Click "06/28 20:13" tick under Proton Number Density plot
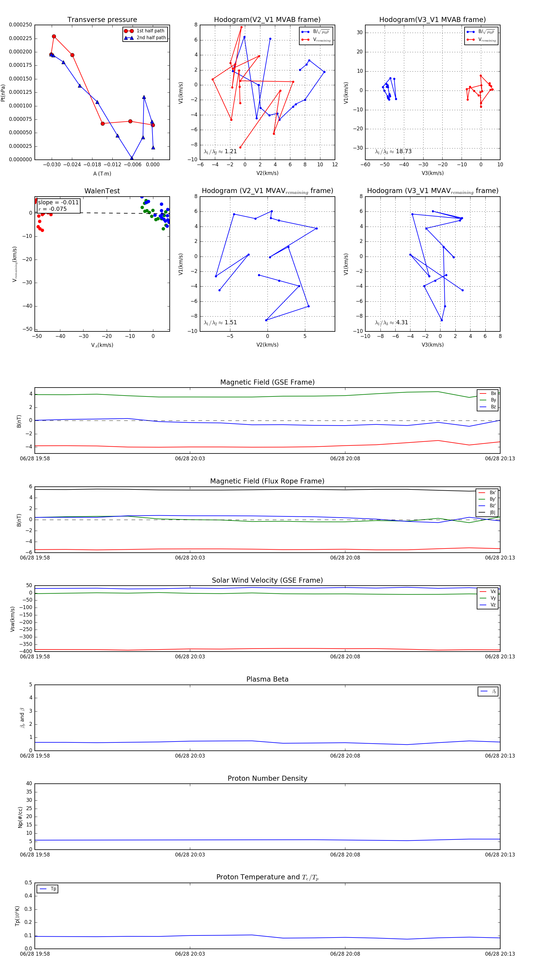 point(500,854)
